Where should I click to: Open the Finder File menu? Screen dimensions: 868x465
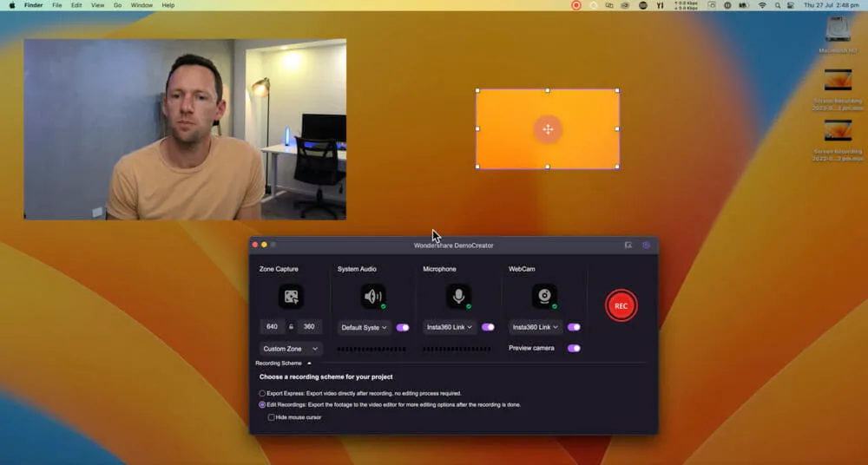coord(56,5)
